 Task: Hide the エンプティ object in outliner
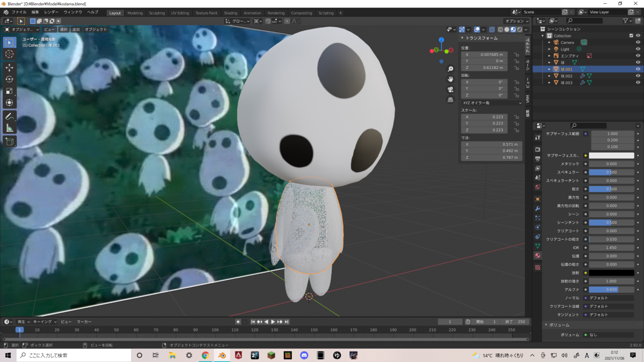click(x=638, y=56)
